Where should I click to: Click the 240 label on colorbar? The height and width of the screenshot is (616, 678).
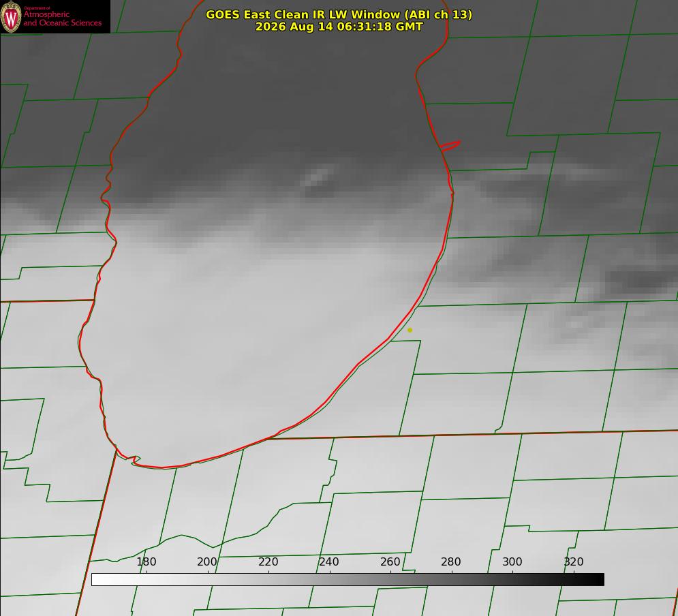[x=329, y=561]
